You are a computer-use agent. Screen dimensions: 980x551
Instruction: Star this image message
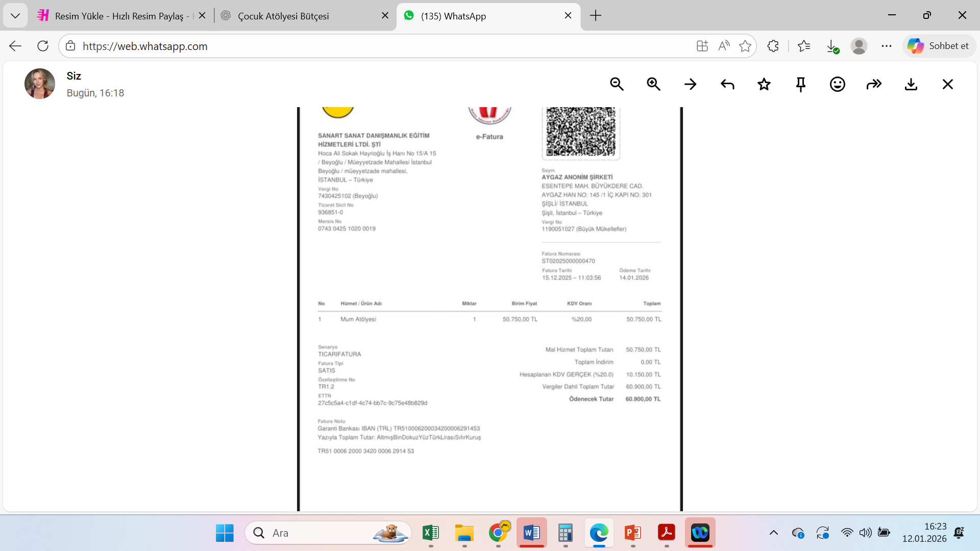click(x=764, y=84)
